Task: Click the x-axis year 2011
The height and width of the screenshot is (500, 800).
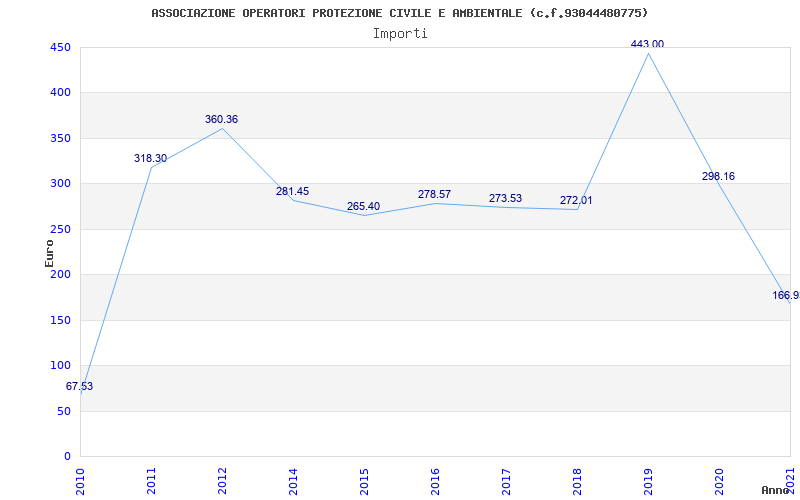Action: click(151, 481)
